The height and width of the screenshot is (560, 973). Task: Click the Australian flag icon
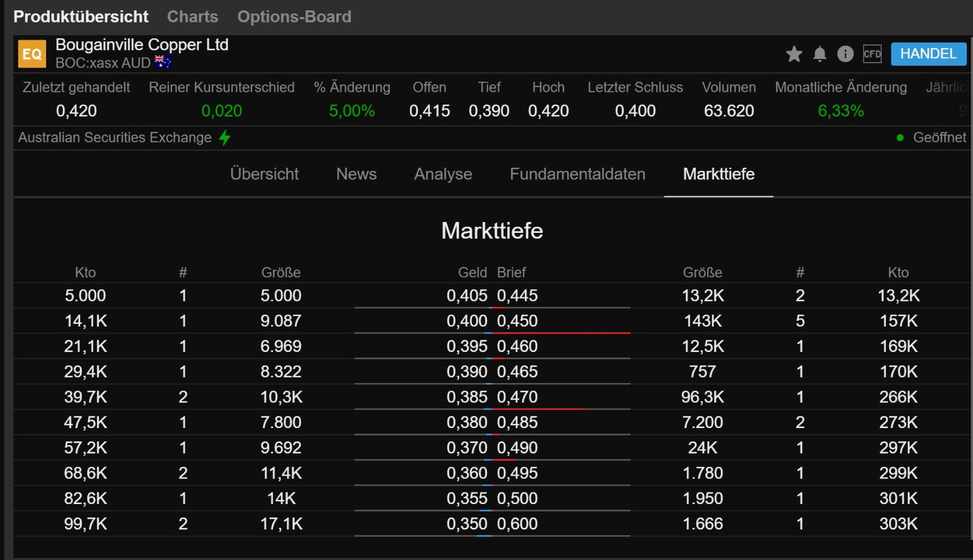[163, 62]
